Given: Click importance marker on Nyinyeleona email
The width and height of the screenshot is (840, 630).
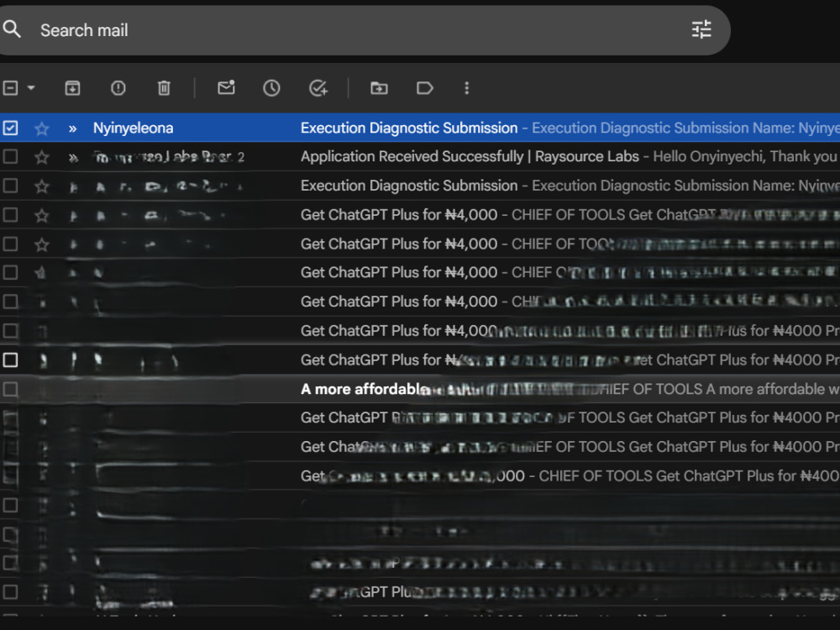Looking at the screenshot, I should click(72, 129).
